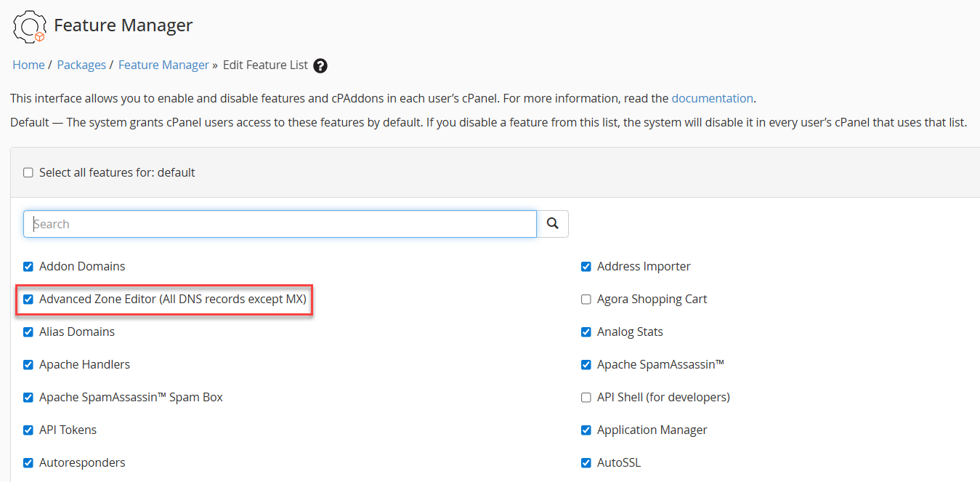This screenshot has width=980, height=482.
Task: Click the Feature Manager page title
Action: click(x=123, y=25)
